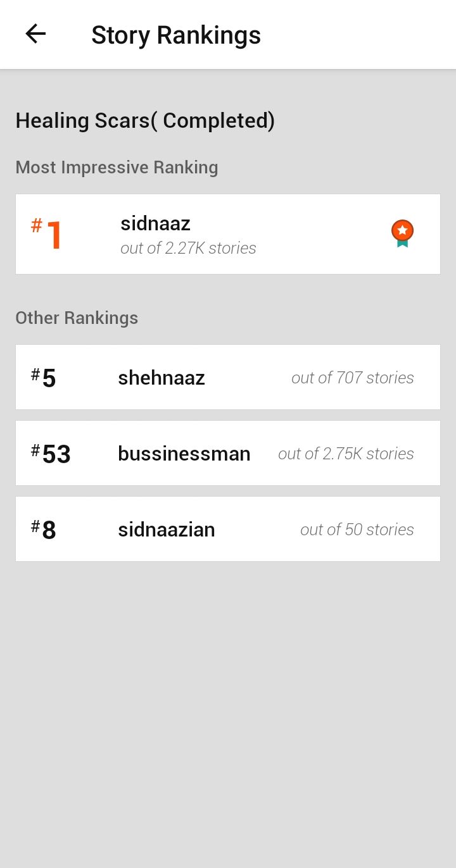Screen dimensions: 456x868
Task: Select the Story Rankings header title
Action: click(176, 35)
